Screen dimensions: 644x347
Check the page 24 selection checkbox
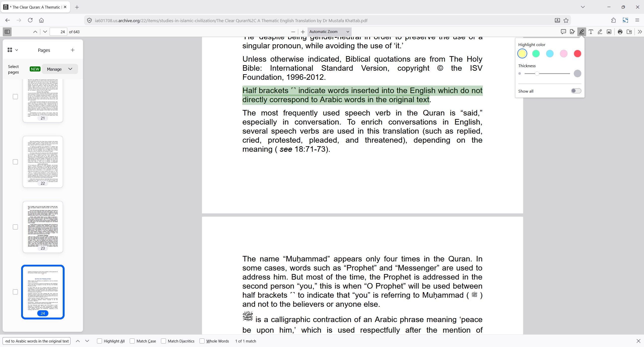click(x=15, y=292)
